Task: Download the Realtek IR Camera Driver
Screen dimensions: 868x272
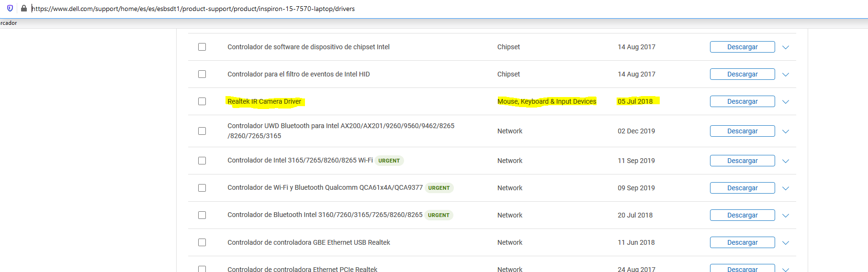Action: (x=742, y=101)
